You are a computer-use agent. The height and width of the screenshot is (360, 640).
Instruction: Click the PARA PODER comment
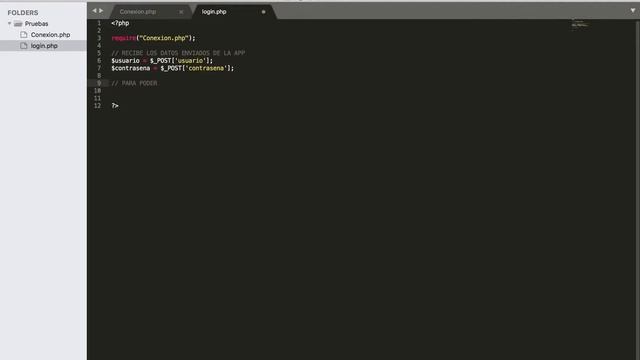[134, 83]
